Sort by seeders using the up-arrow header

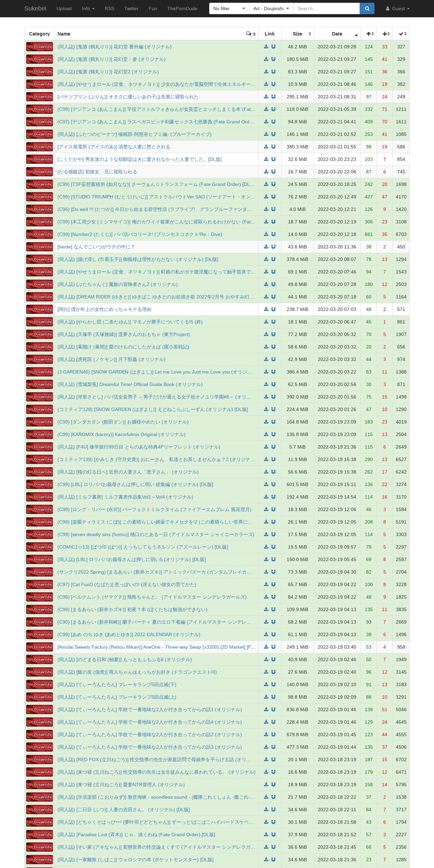[x=369, y=34]
